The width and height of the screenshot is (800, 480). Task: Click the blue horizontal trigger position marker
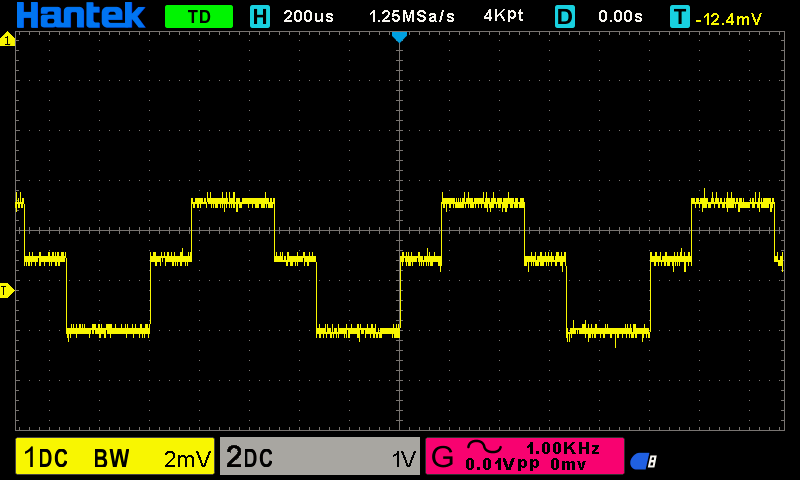click(x=399, y=37)
